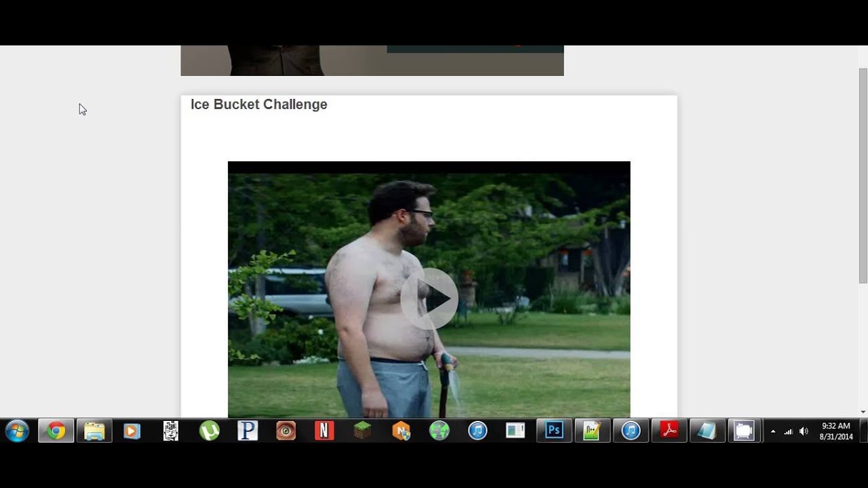
Task: Open iTunes icon next to Adobe Reader
Action: pyautogui.click(x=631, y=431)
